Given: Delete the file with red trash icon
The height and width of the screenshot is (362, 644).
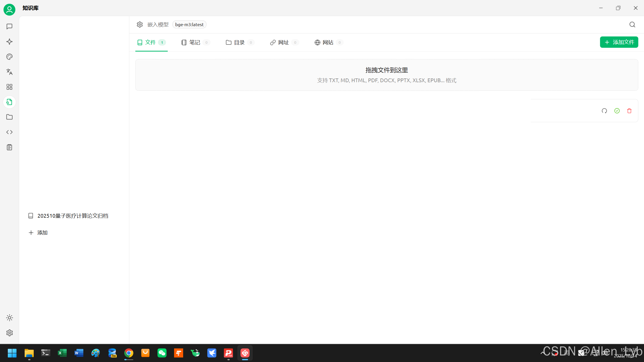Looking at the screenshot, I should [x=629, y=111].
